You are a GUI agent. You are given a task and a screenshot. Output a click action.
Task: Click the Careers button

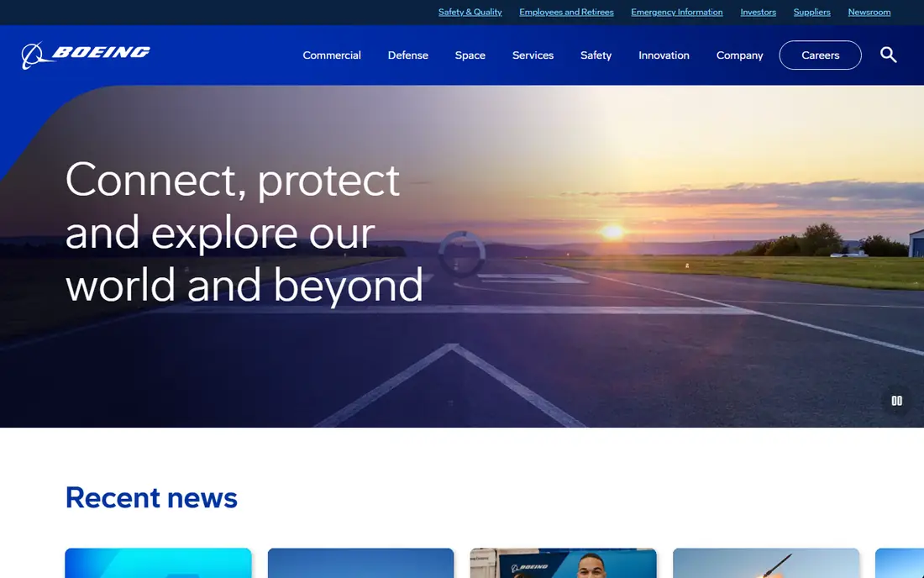[x=821, y=55]
